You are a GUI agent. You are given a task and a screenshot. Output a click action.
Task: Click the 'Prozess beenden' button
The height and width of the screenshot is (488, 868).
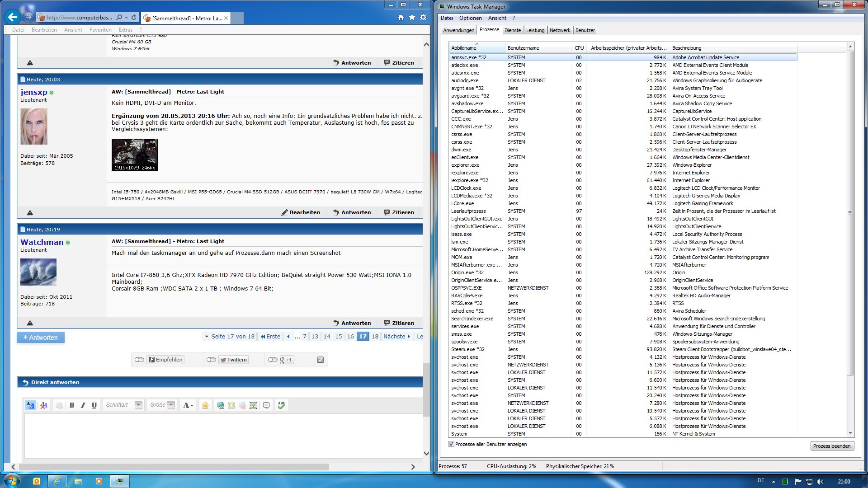pos(831,446)
